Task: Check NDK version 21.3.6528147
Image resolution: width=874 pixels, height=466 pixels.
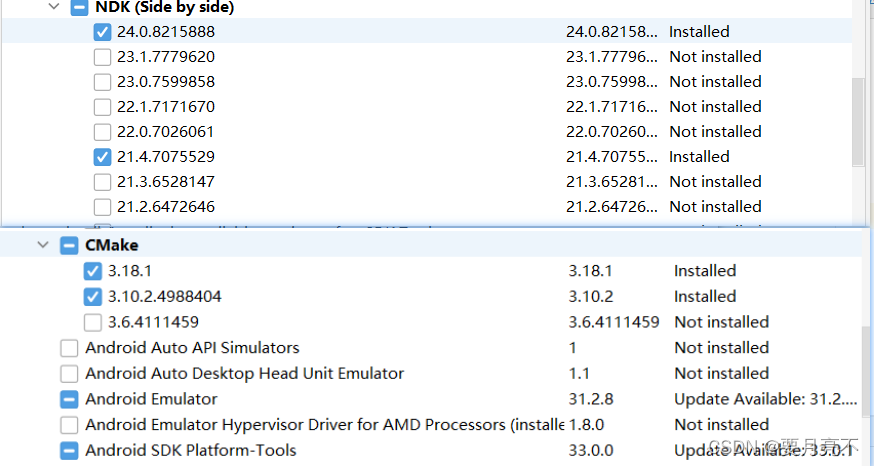Action: pos(102,182)
